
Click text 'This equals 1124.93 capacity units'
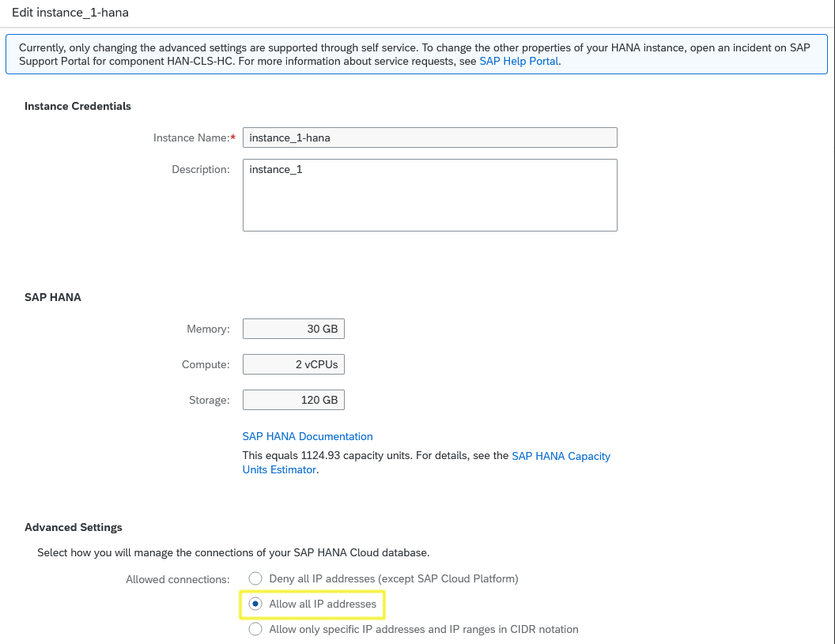pos(327,456)
